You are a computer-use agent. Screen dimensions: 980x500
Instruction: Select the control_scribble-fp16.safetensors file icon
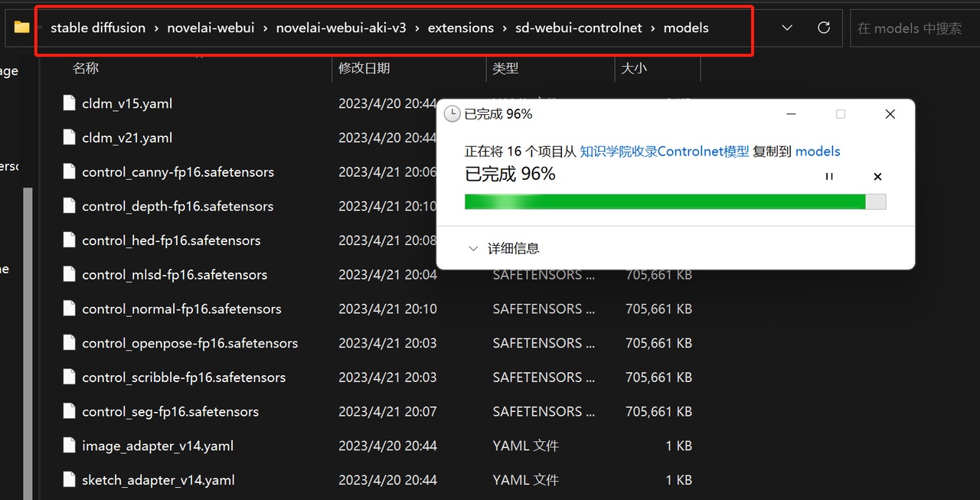pyautogui.click(x=70, y=377)
